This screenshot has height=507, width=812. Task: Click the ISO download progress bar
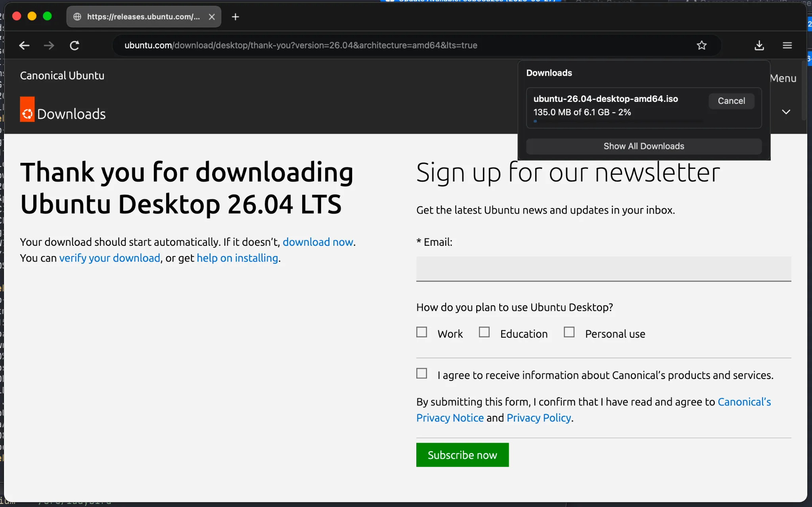(x=618, y=121)
